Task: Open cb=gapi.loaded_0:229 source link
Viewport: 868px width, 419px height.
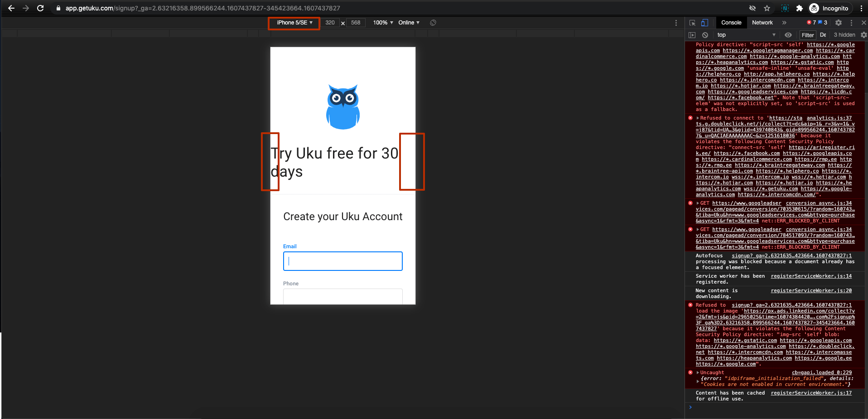Action: coord(822,372)
